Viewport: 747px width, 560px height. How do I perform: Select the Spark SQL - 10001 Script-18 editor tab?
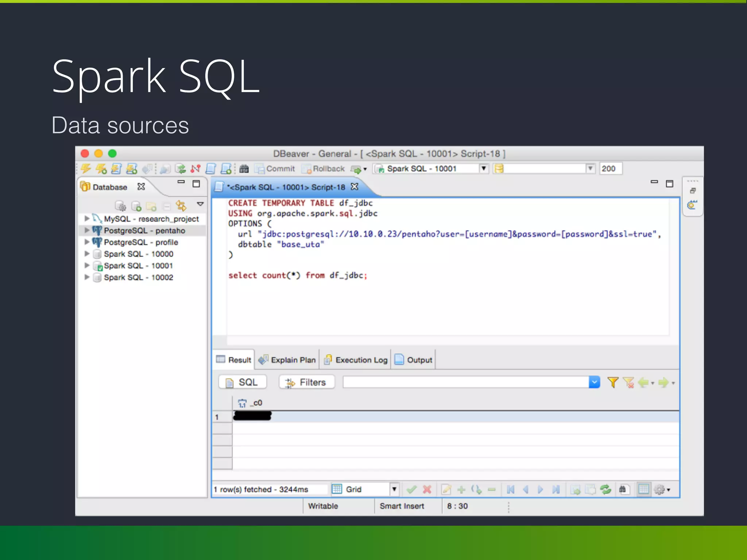point(286,187)
